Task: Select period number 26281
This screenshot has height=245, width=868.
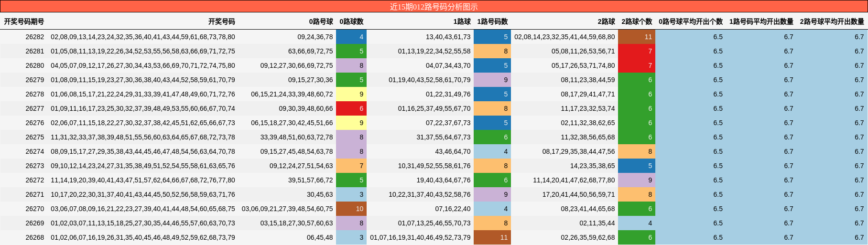Action: pos(35,51)
